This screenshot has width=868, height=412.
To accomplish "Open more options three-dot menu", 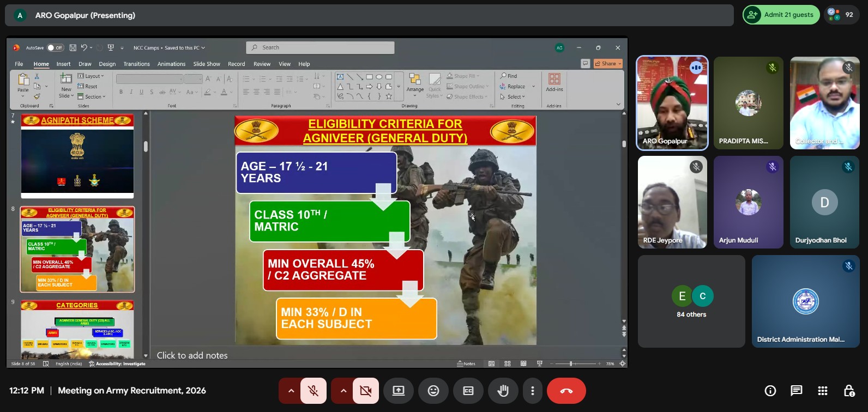I will [533, 391].
